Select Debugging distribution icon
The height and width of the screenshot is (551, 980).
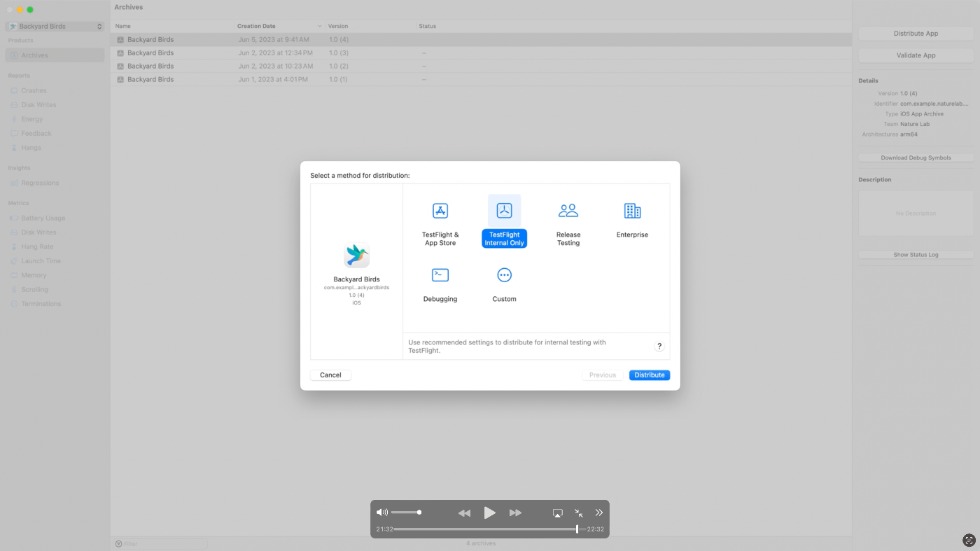tap(440, 275)
